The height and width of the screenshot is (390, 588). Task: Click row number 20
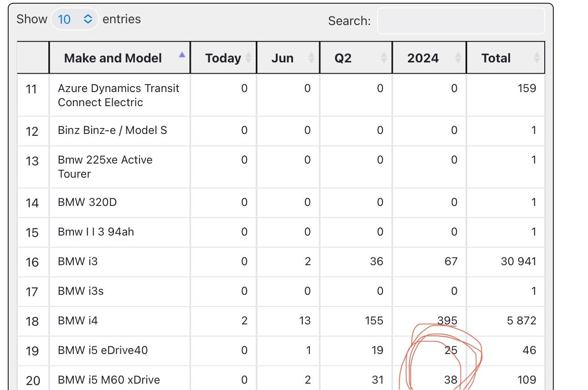click(33, 380)
